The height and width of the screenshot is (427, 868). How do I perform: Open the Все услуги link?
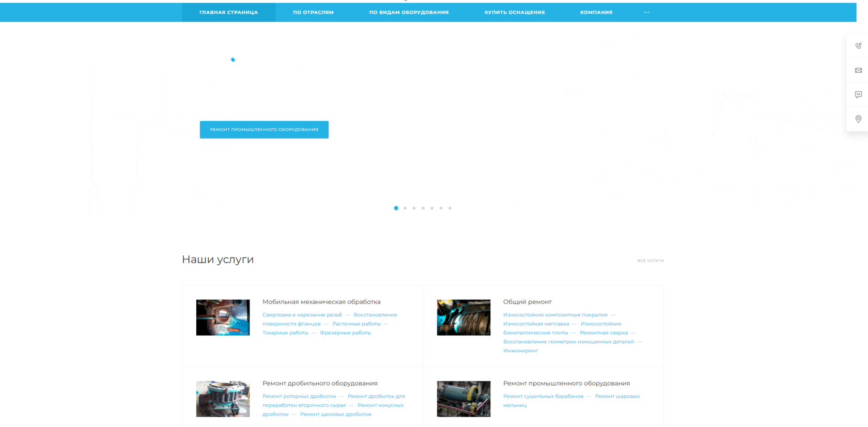pyautogui.click(x=650, y=261)
